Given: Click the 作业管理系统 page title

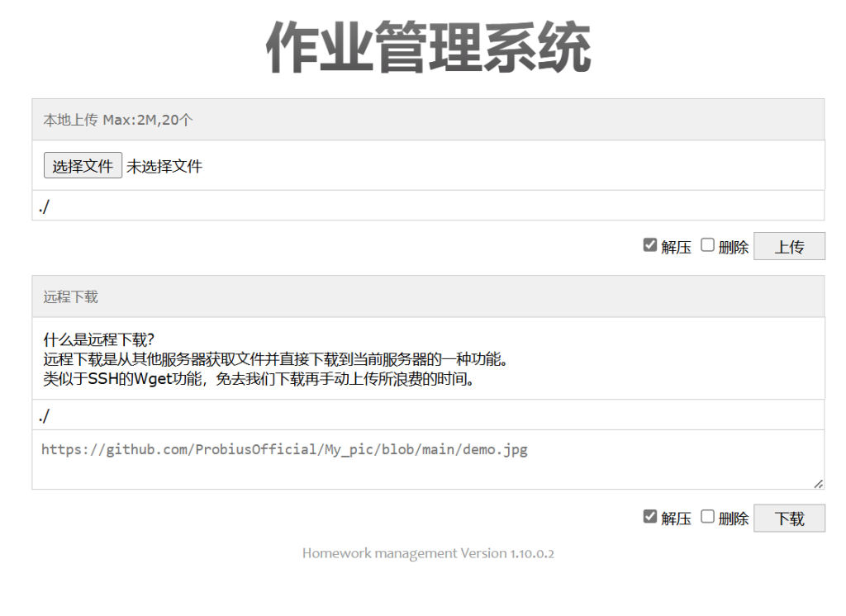Looking at the screenshot, I should [428, 48].
